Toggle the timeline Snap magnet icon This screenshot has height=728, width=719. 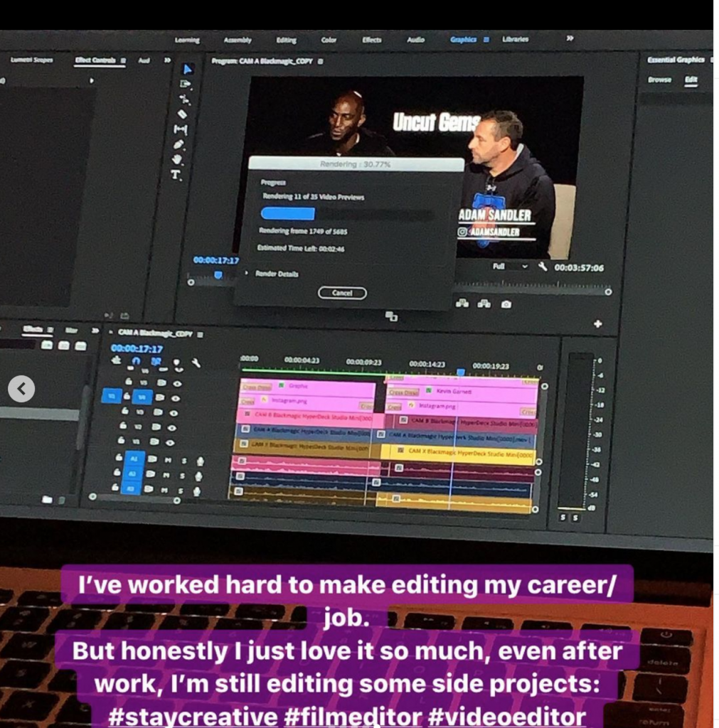[x=136, y=361]
